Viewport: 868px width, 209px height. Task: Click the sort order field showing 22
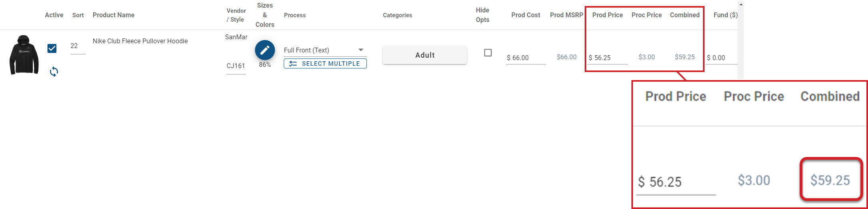(x=77, y=46)
